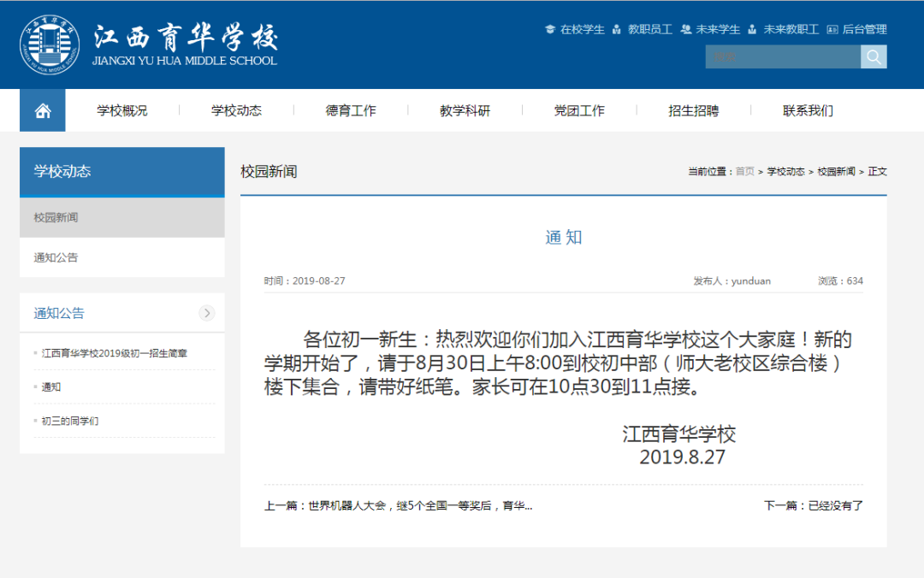
Task: Click 正文 in the breadcrumb
Action: 878,172
